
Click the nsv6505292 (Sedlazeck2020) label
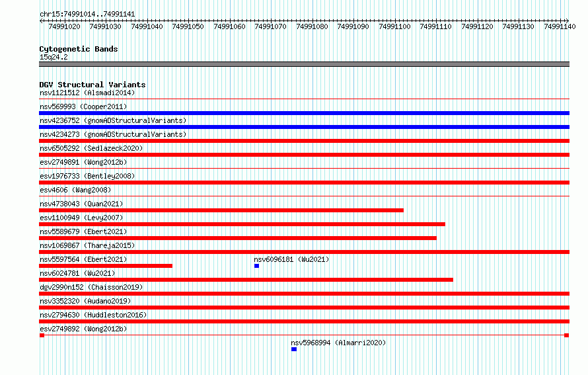click(x=91, y=148)
